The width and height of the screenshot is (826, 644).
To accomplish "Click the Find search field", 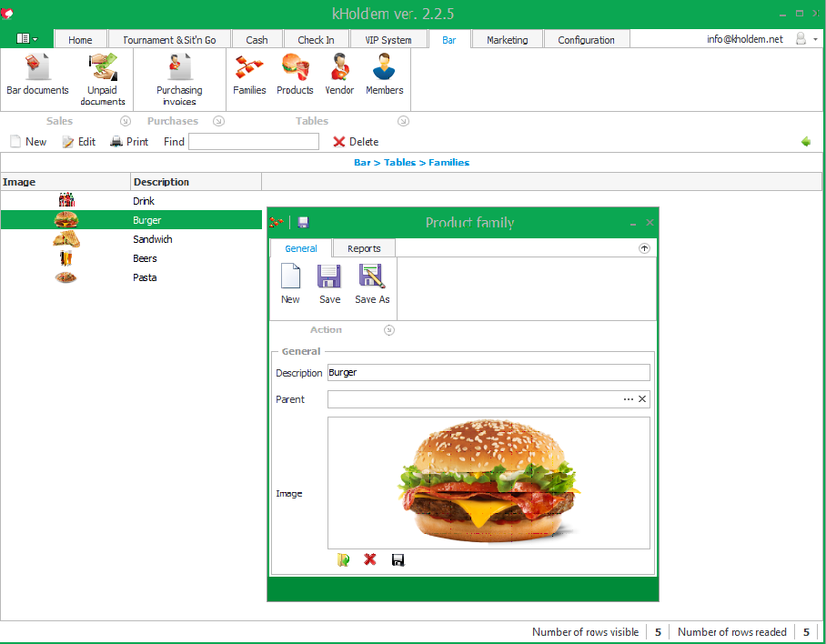I will (x=254, y=142).
